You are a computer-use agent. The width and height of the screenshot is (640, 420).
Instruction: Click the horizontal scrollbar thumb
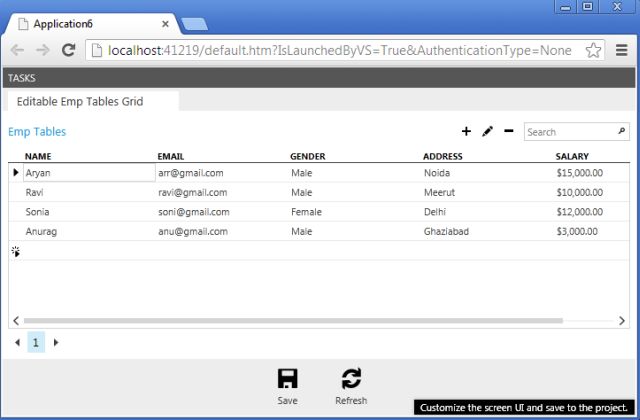(x=293, y=321)
